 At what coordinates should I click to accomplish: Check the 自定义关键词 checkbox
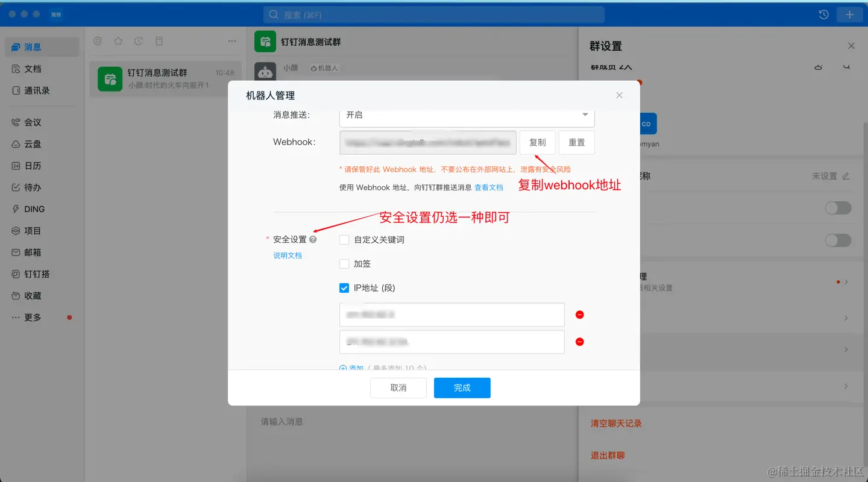(x=344, y=240)
